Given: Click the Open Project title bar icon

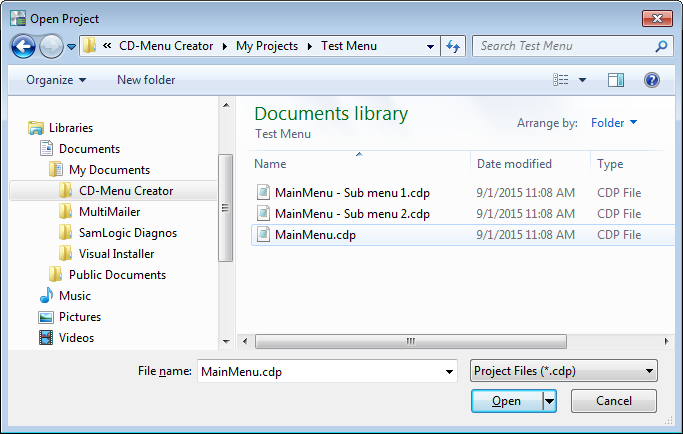Looking at the screenshot, I should 18,18.
